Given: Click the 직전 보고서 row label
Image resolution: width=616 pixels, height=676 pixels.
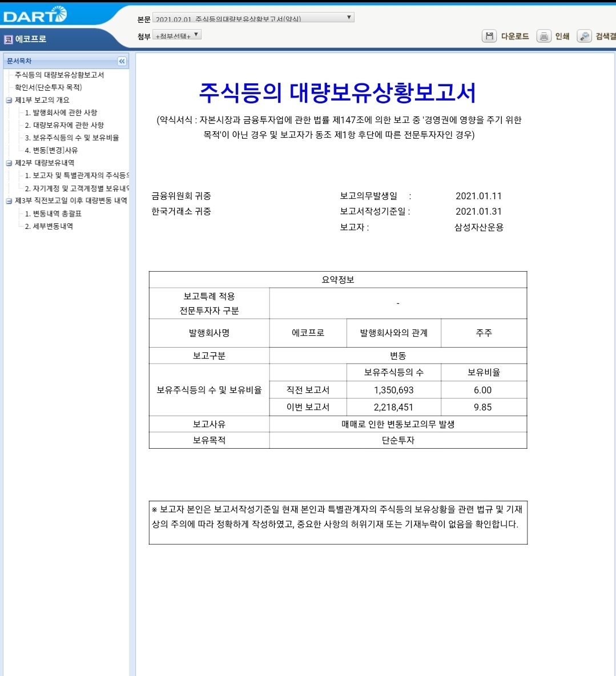Looking at the screenshot, I should 308,390.
